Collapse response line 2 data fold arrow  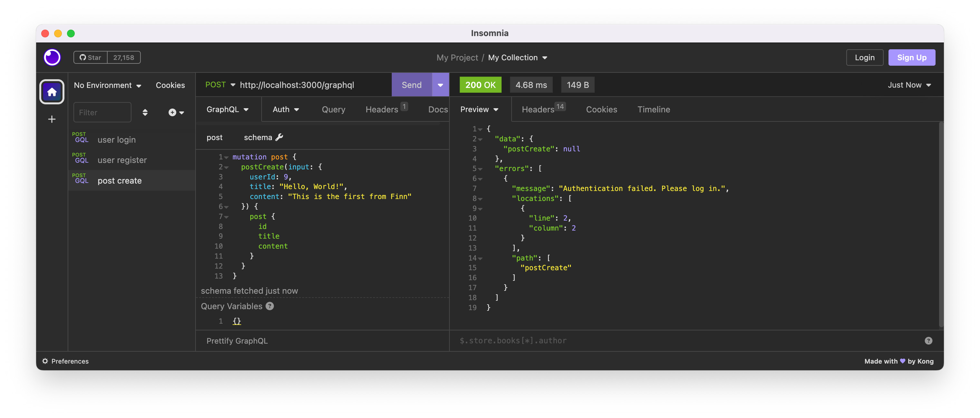[480, 139]
